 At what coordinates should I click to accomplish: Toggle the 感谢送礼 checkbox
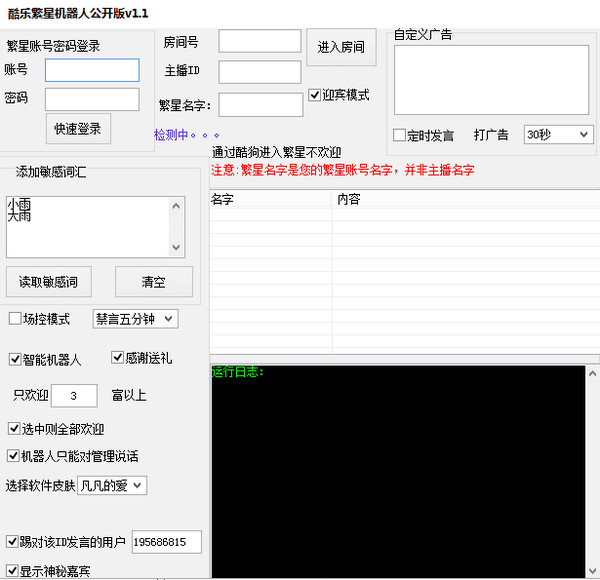(118, 358)
